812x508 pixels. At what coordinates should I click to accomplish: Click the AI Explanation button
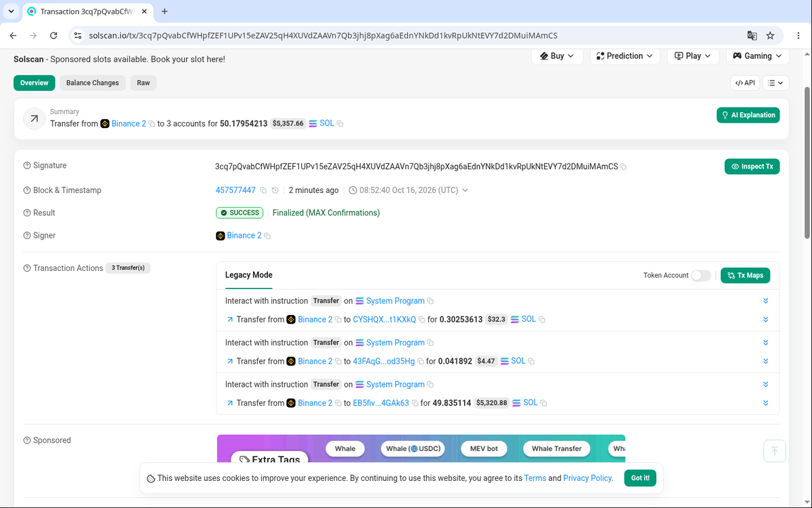[748, 115]
